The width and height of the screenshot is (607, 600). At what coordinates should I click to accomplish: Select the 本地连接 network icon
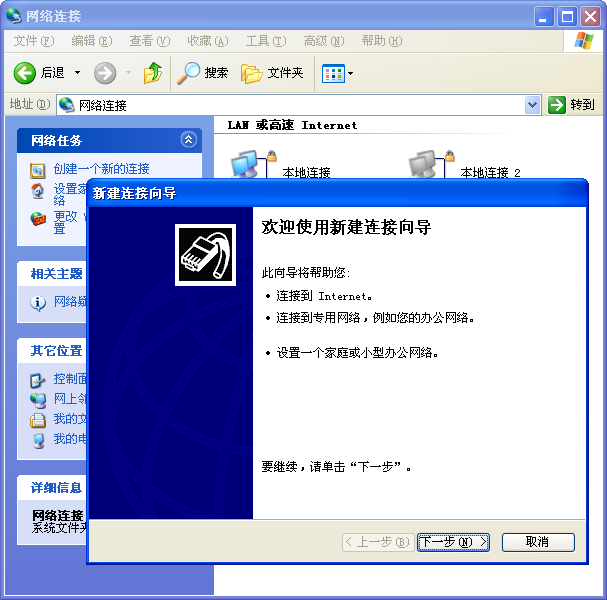[x=245, y=163]
